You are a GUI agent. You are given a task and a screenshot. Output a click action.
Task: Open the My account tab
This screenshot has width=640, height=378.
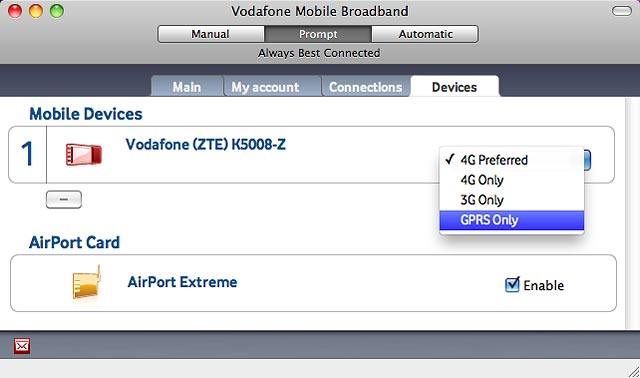pyautogui.click(x=265, y=87)
